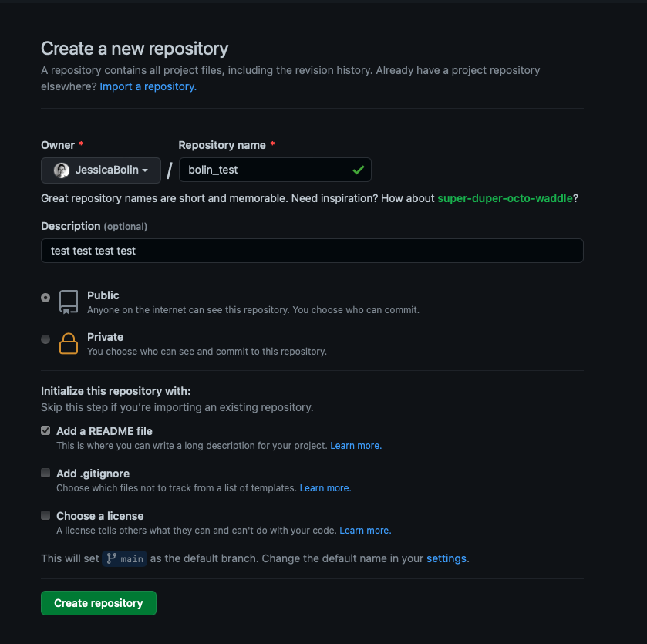Open Learn more link for license

click(x=365, y=531)
